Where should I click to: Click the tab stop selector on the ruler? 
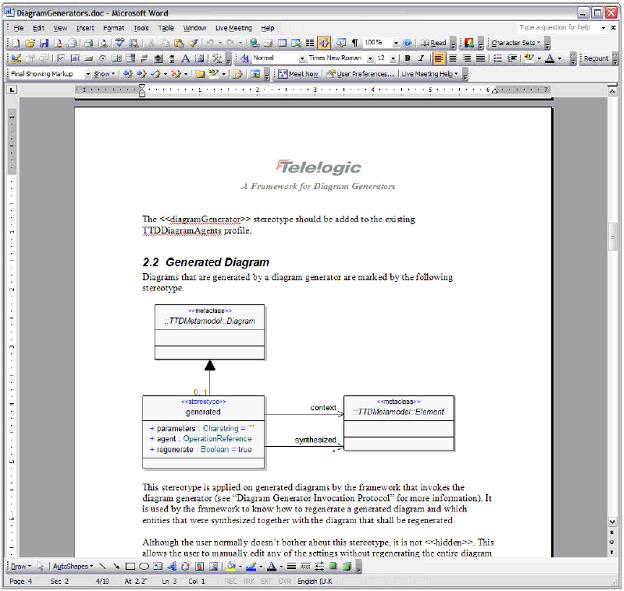pyautogui.click(x=12, y=90)
